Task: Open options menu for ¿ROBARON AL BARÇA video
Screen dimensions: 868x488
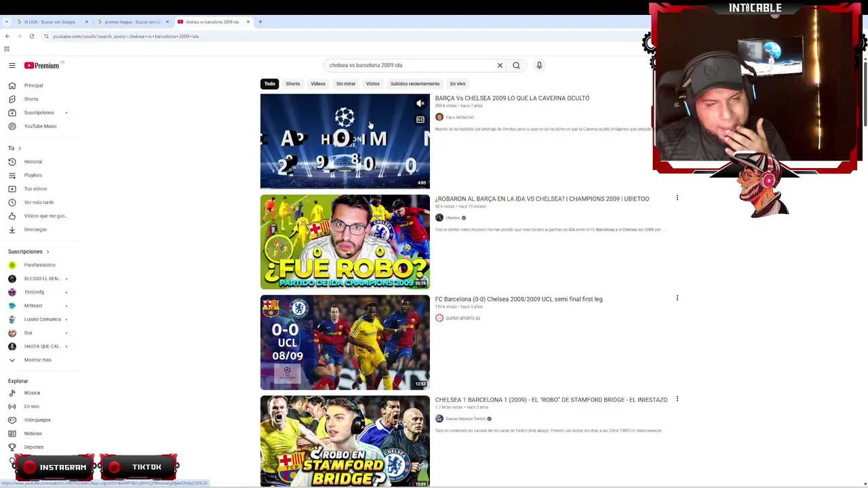Action: coord(677,198)
